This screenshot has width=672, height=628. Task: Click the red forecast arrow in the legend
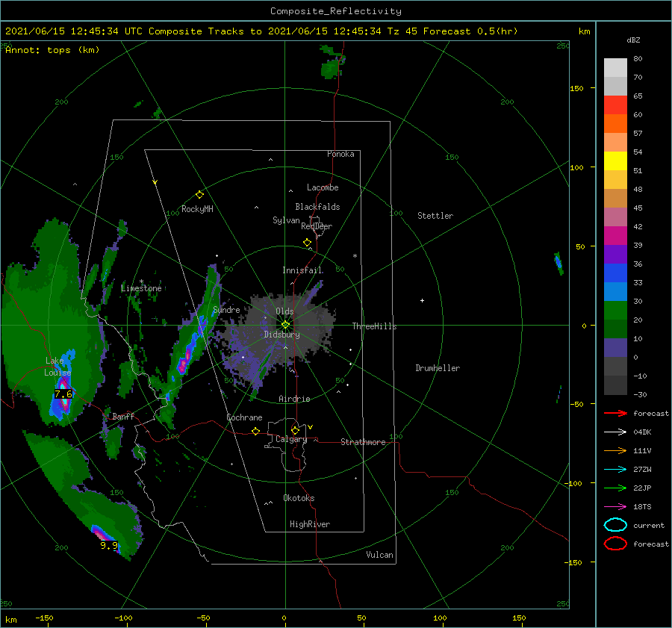click(x=615, y=413)
